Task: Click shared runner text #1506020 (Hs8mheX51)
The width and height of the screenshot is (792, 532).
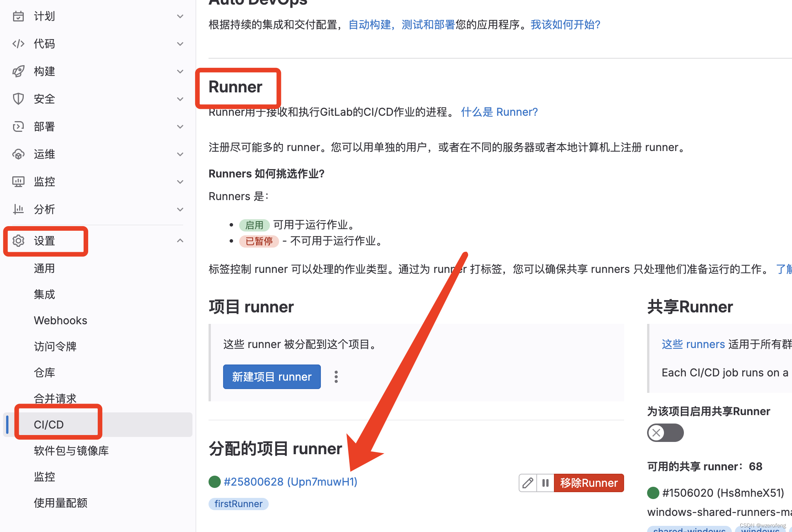Action: 723,493
